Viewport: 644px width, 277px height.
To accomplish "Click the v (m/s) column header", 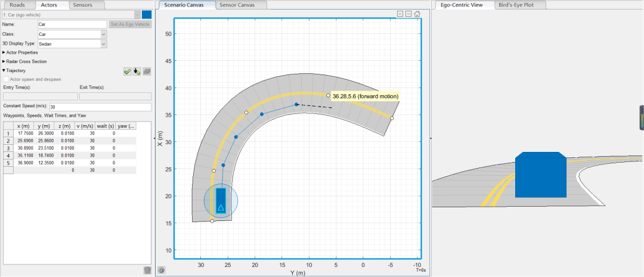I will [x=85, y=126].
